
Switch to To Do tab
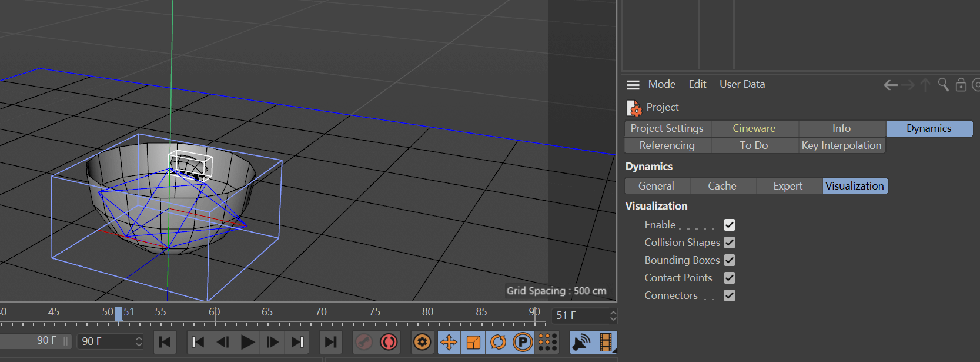pyautogui.click(x=754, y=145)
